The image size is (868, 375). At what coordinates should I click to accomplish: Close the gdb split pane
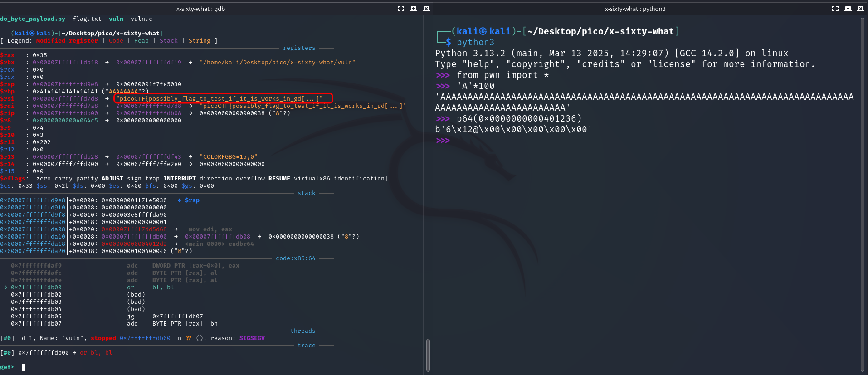pyautogui.click(x=426, y=9)
